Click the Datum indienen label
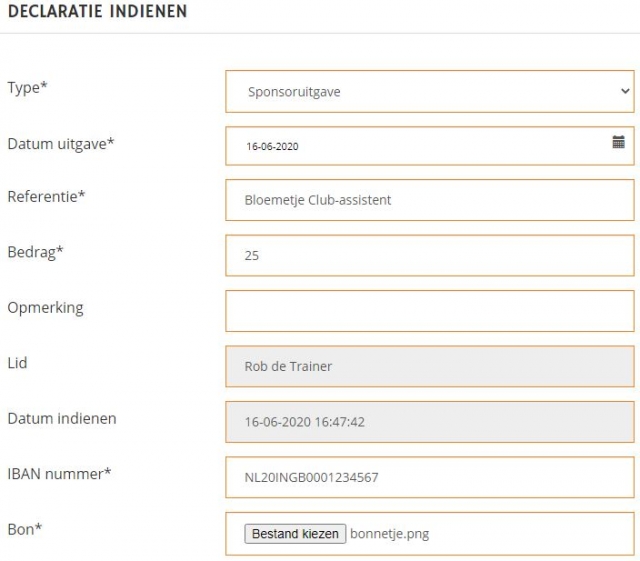The image size is (640, 561). point(61,418)
